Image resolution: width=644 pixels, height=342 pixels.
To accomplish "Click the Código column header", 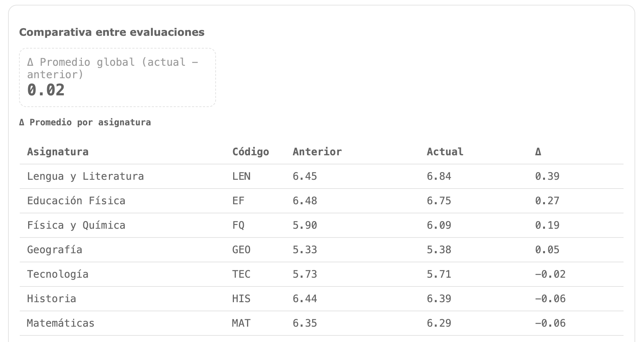I will click(x=250, y=152).
